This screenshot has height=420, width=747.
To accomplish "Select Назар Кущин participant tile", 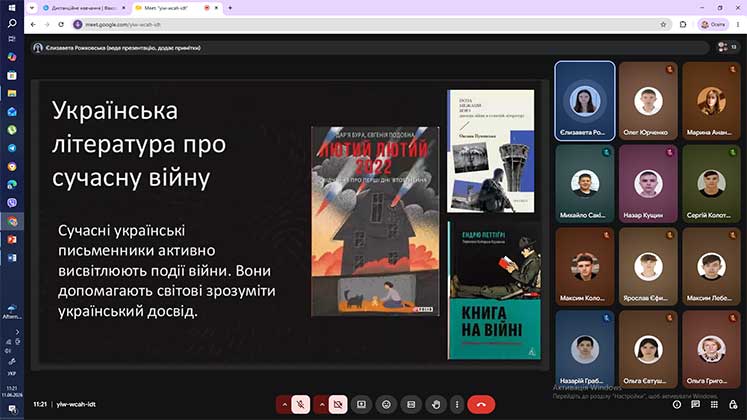I will [648, 184].
